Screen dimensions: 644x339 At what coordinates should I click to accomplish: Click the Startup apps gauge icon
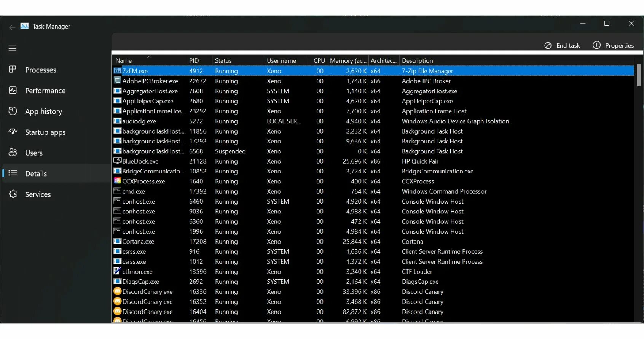(x=13, y=132)
